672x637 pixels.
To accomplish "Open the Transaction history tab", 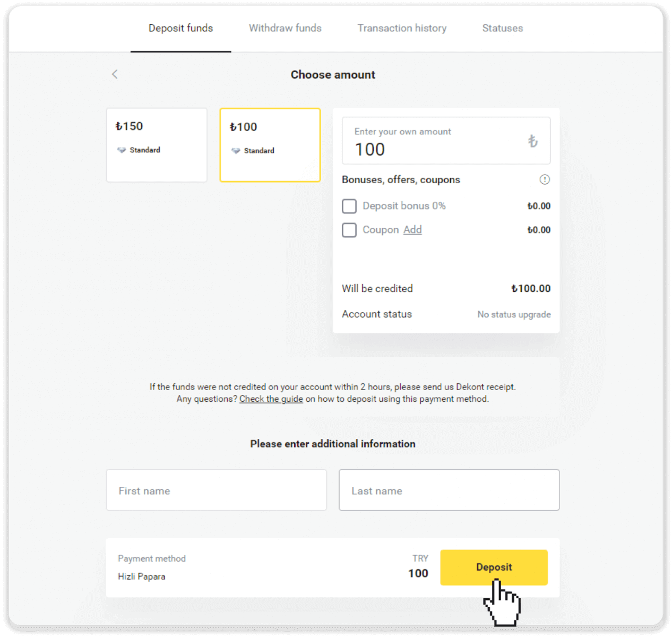I will 402,28.
